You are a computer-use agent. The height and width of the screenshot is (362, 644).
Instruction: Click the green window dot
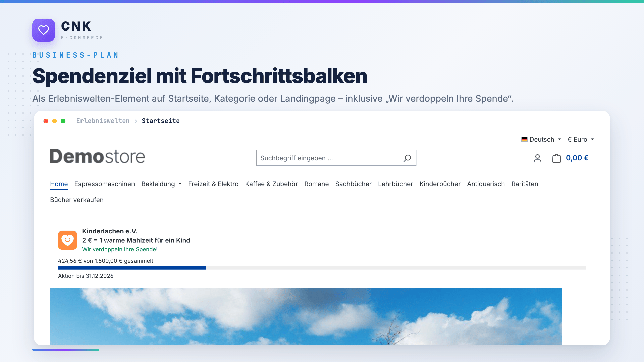[x=63, y=121]
